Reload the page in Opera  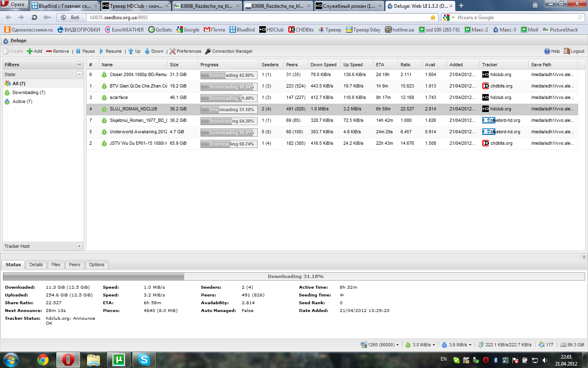pos(34,18)
